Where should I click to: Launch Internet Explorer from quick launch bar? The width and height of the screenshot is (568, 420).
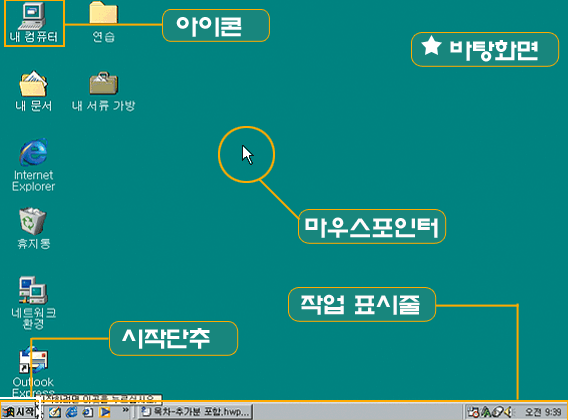[x=71, y=412]
